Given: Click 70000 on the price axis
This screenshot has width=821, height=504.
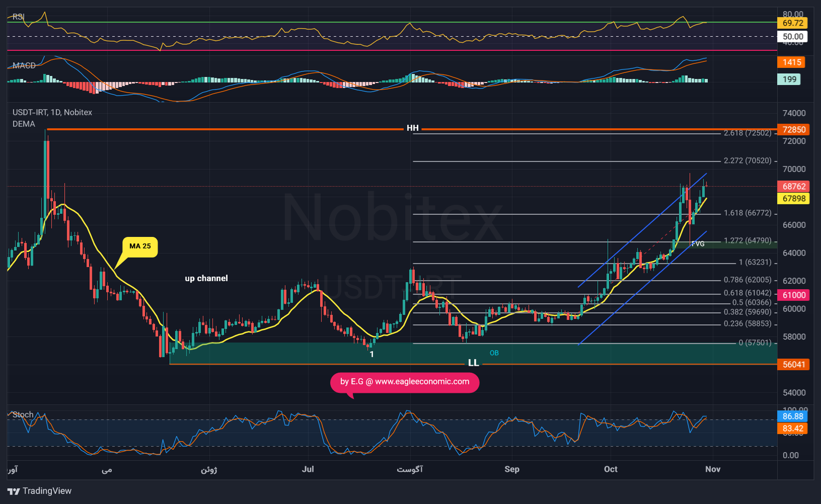Looking at the screenshot, I should pos(794,169).
